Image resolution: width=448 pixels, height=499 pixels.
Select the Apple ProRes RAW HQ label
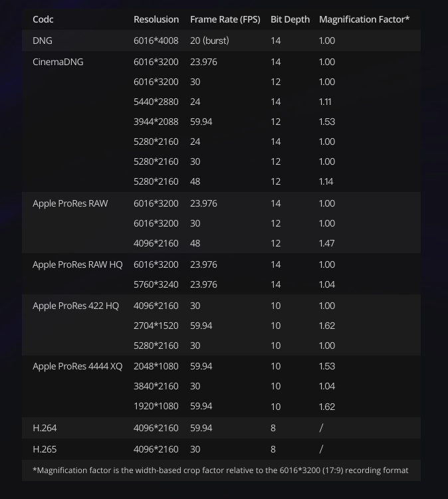point(77,264)
